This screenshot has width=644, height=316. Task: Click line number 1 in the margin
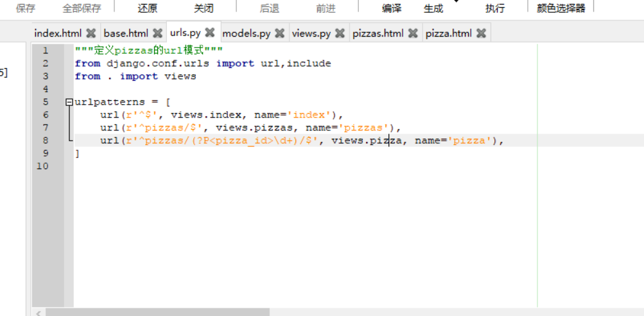pos(45,51)
